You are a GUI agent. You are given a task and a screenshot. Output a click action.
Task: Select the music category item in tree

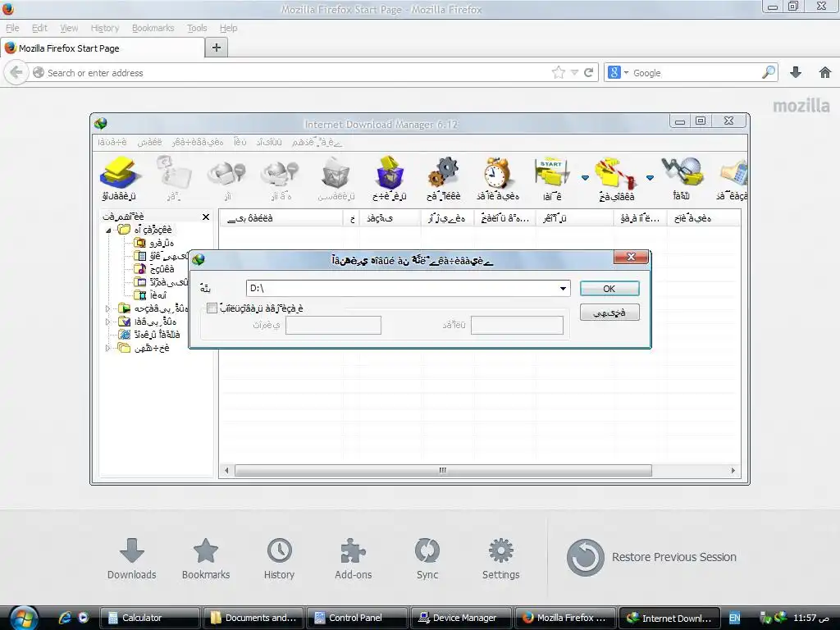click(154, 269)
